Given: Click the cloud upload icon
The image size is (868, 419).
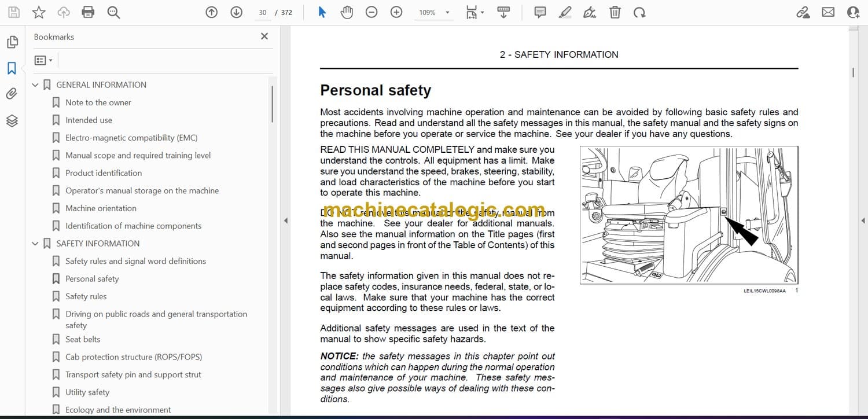Looking at the screenshot, I should pos(64,12).
